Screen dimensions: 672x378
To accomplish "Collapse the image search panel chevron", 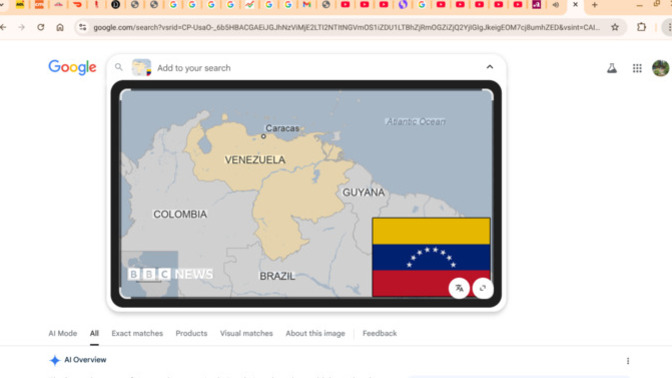I will pyautogui.click(x=489, y=67).
